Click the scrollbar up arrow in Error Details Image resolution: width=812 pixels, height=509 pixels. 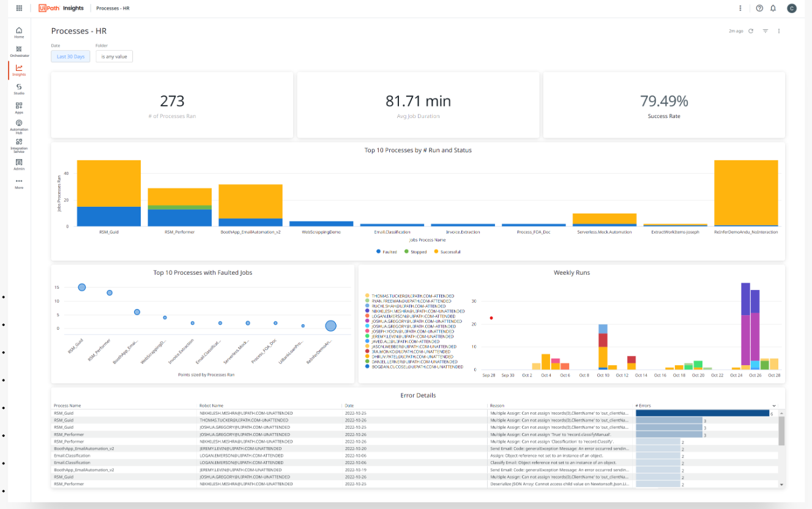point(781,413)
